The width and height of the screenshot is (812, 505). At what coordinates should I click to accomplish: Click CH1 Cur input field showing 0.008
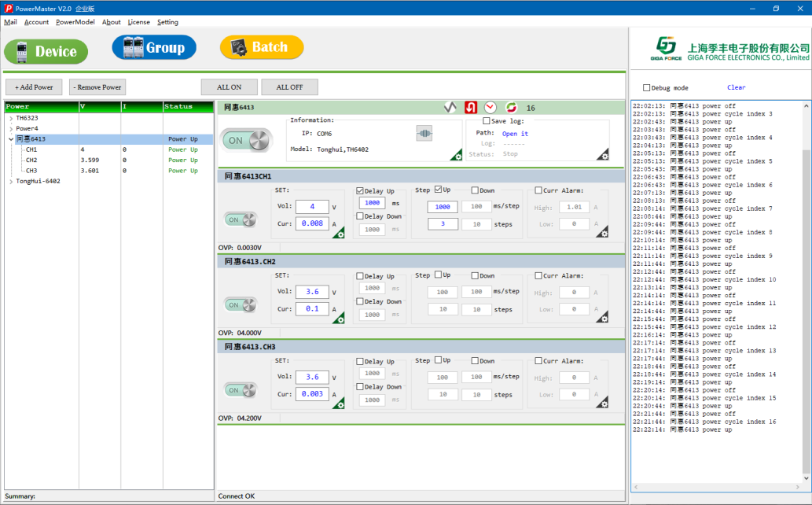tap(312, 223)
